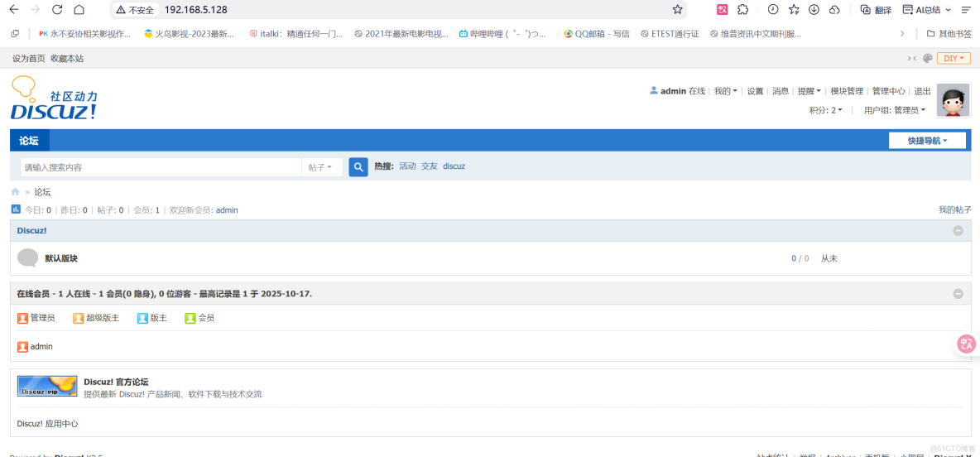Toggle page width with the narrow icon
This screenshot has width=980, height=457.
pyautogui.click(x=911, y=58)
